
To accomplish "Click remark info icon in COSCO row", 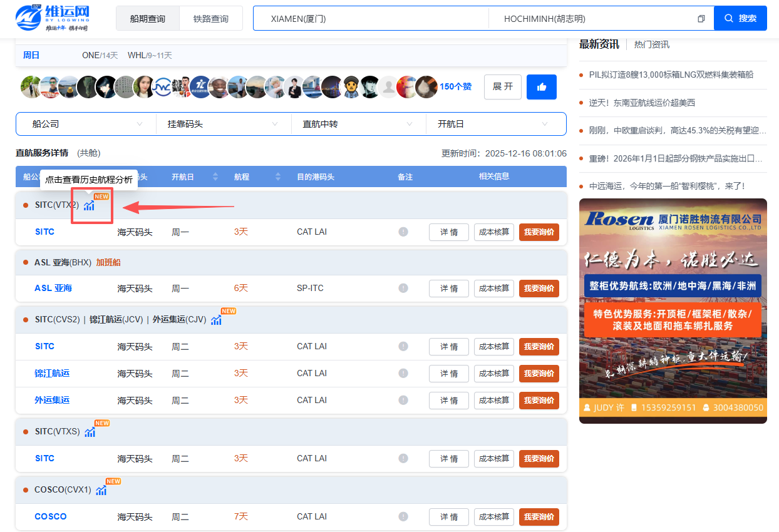I will click(403, 517).
